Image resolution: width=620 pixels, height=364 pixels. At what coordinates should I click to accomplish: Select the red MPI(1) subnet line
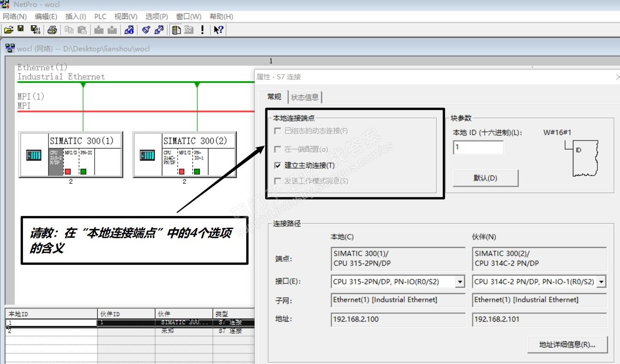tap(136, 112)
